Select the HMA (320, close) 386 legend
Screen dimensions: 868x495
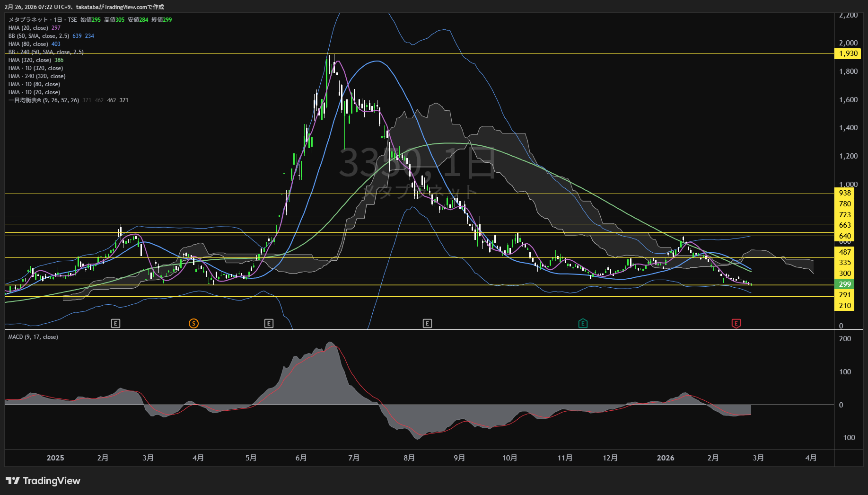(30, 60)
